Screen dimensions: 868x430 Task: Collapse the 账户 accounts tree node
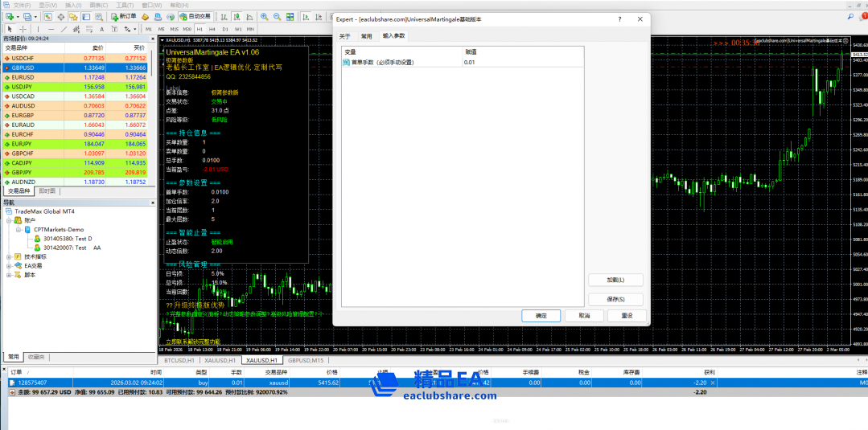pyautogui.click(x=8, y=219)
